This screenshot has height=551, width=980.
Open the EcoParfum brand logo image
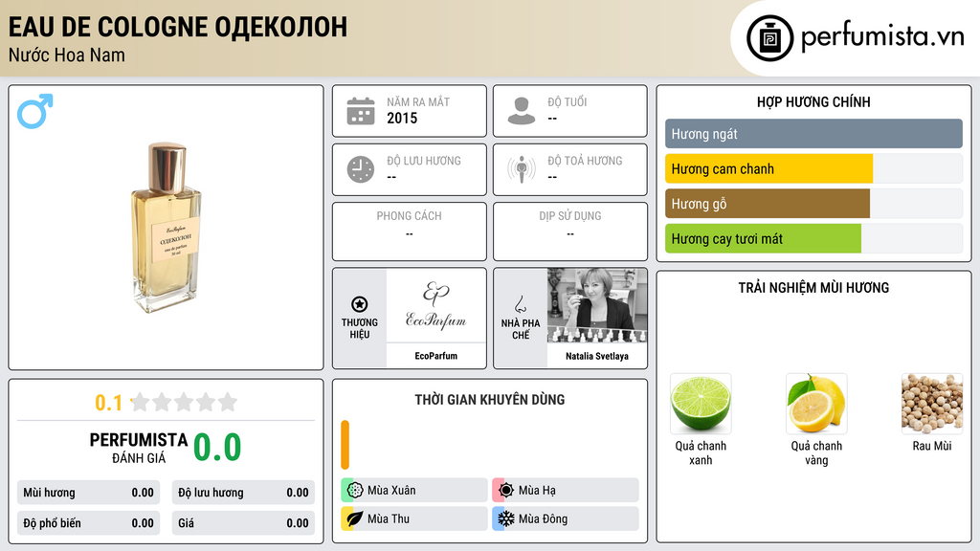coord(435,305)
